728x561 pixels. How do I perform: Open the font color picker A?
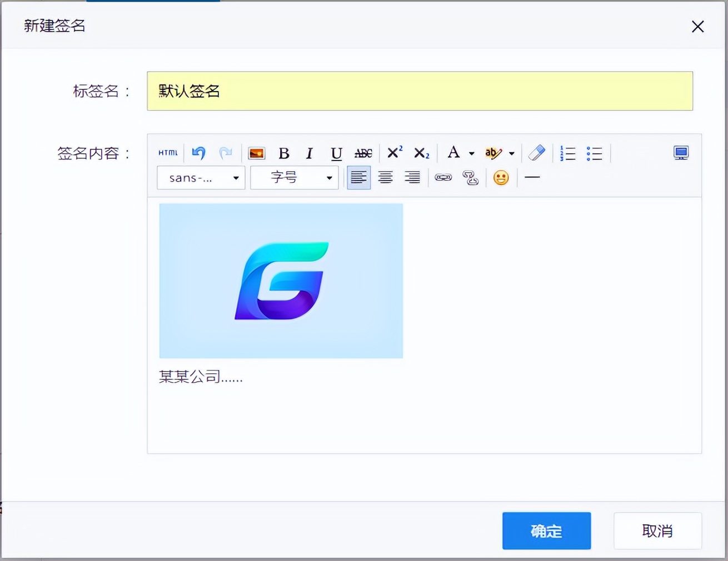tap(455, 153)
